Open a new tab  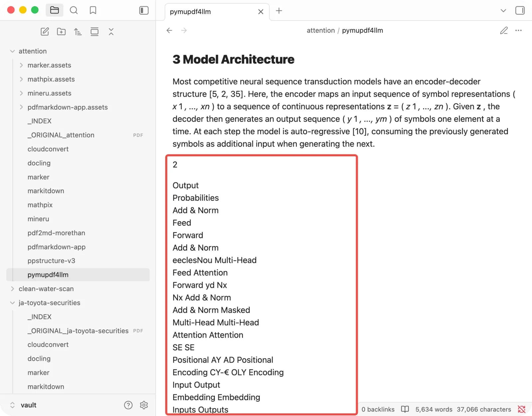279,11
